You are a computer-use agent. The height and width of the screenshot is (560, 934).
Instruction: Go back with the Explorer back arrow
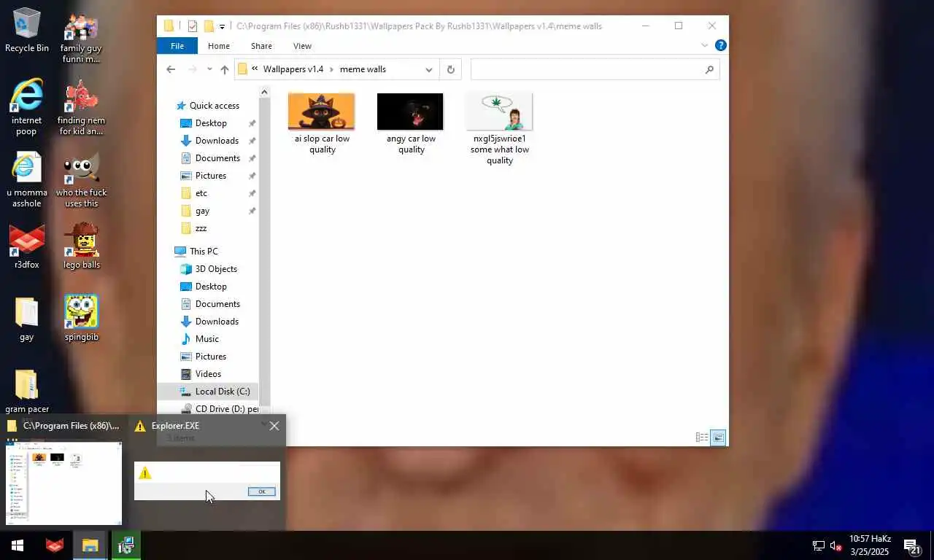pos(171,69)
